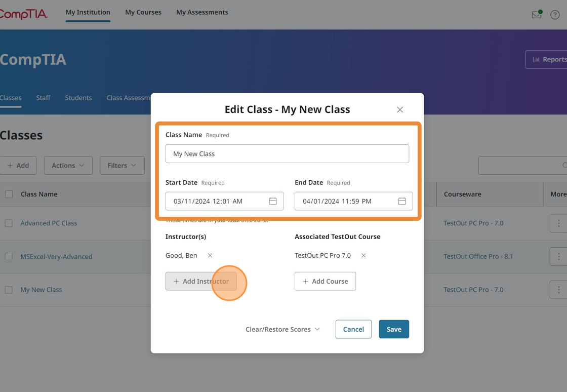Go to My Courses menu
567x392 pixels.
[143, 12]
